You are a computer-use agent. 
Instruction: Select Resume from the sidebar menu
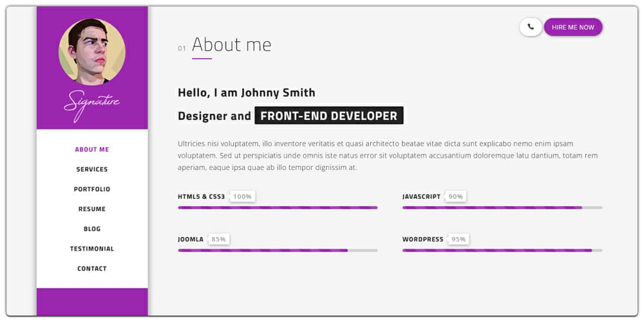(92, 209)
